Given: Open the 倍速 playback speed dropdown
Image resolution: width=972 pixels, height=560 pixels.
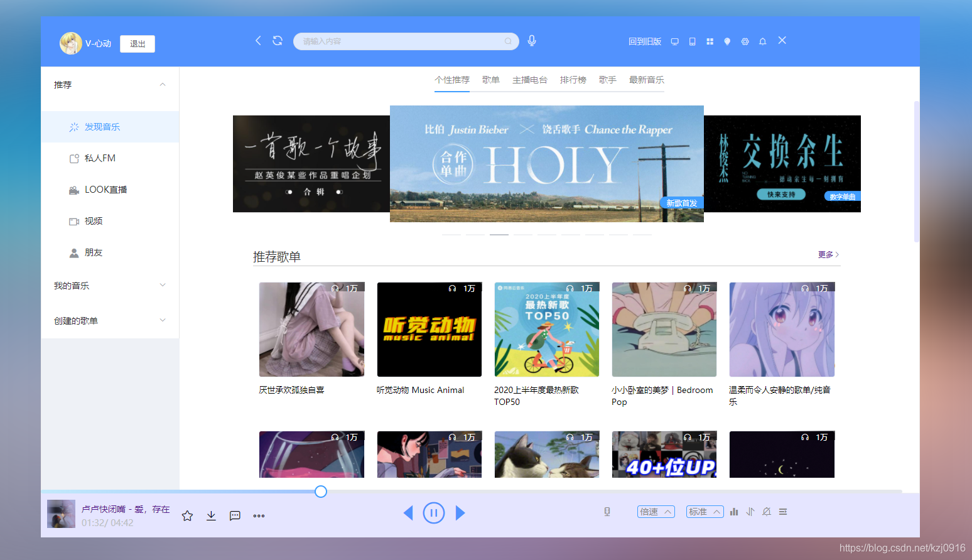Looking at the screenshot, I should [656, 512].
